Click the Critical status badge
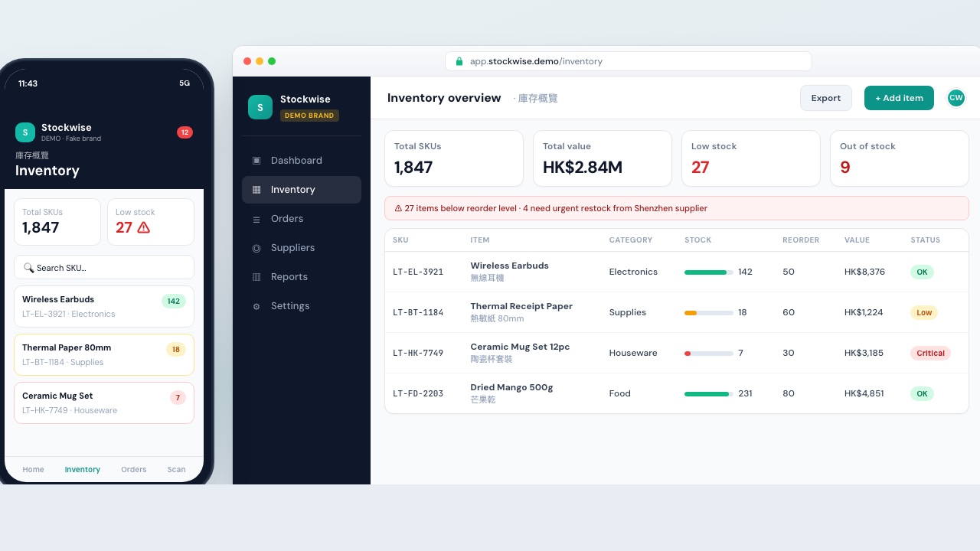Image resolution: width=980 pixels, height=551 pixels. pos(930,353)
